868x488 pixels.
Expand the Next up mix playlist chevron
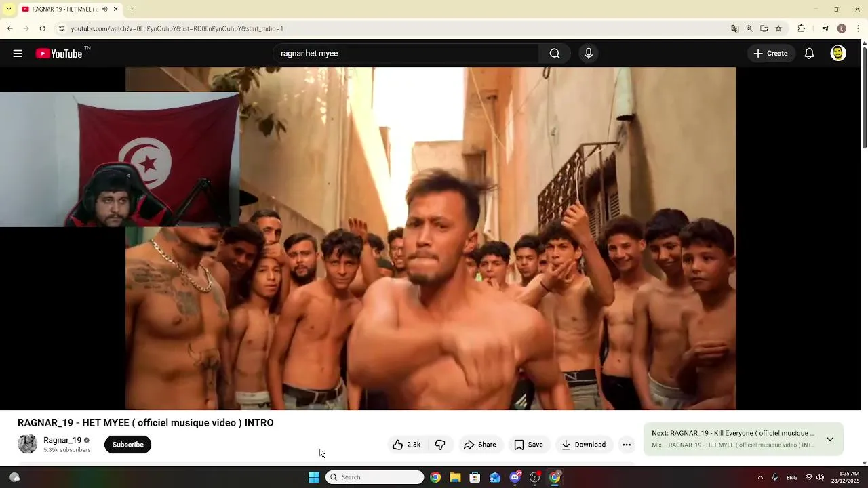[830, 439]
